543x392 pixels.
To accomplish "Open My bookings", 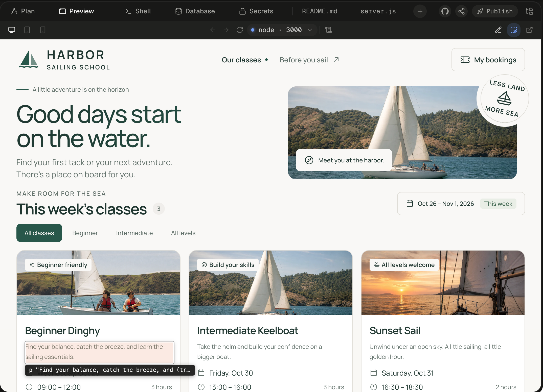I will [x=488, y=60].
